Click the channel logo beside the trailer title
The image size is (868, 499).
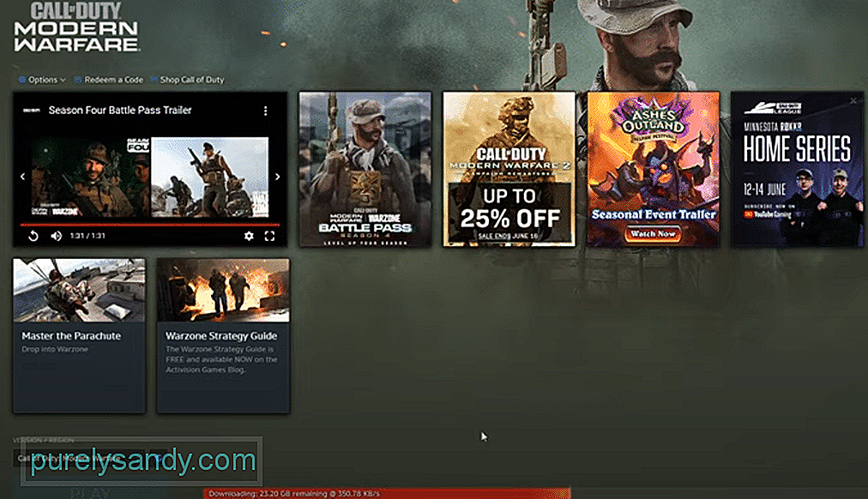click(32, 111)
